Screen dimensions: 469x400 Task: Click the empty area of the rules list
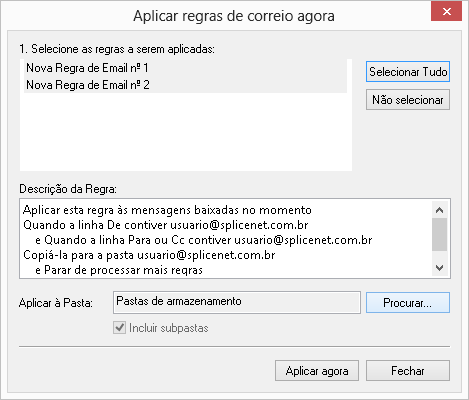(x=185, y=132)
